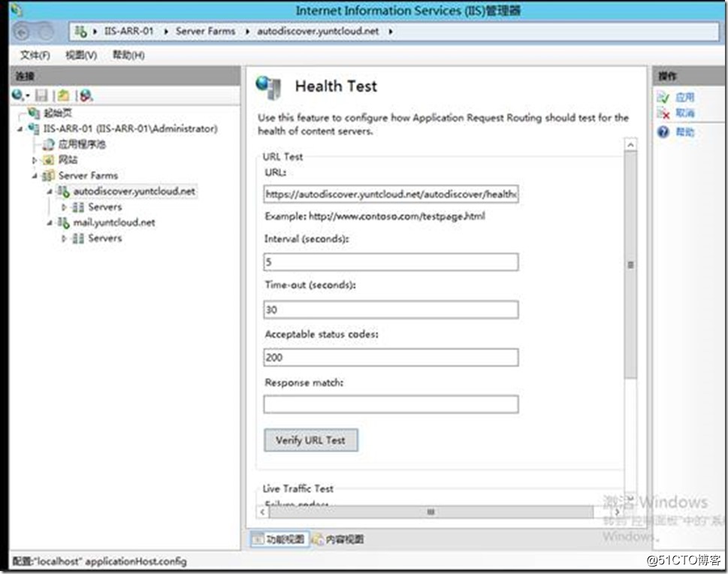Click the Health Test globe server icon
The image size is (728, 574).
coord(269,88)
